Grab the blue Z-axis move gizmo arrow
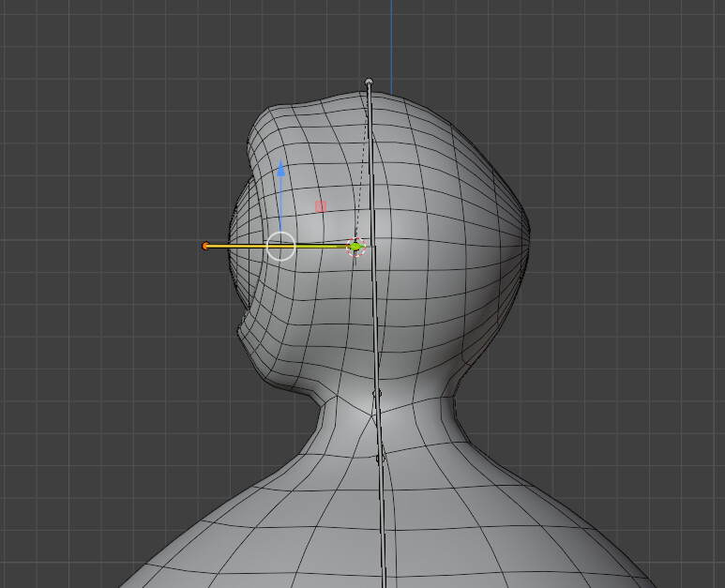The image size is (725, 588). tap(280, 168)
